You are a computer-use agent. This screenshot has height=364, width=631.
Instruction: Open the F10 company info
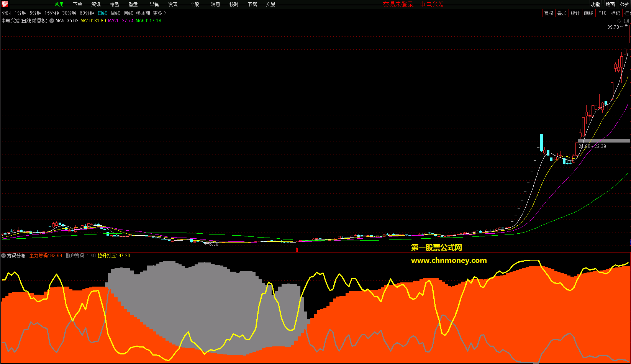(x=602, y=13)
